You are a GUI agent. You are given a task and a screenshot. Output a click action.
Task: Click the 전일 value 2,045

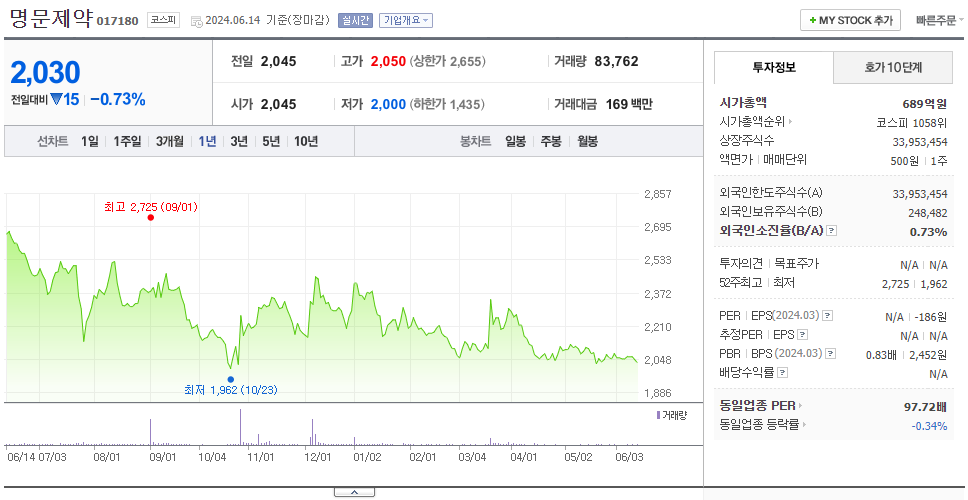[278, 61]
